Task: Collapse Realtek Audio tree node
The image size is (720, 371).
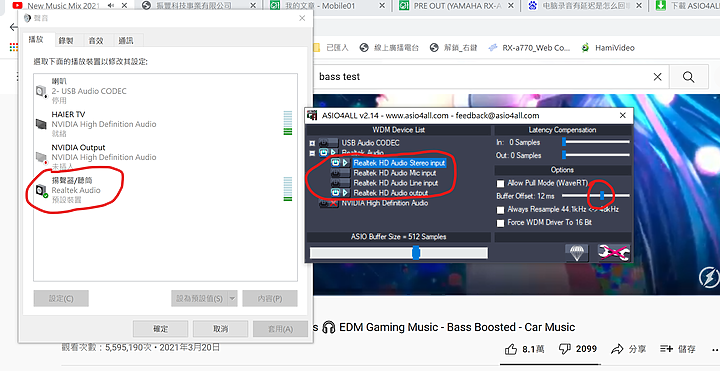Action: coord(312,153)
